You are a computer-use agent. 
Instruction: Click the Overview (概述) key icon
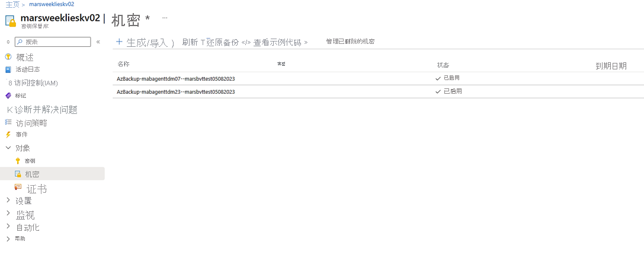point(8,57)
